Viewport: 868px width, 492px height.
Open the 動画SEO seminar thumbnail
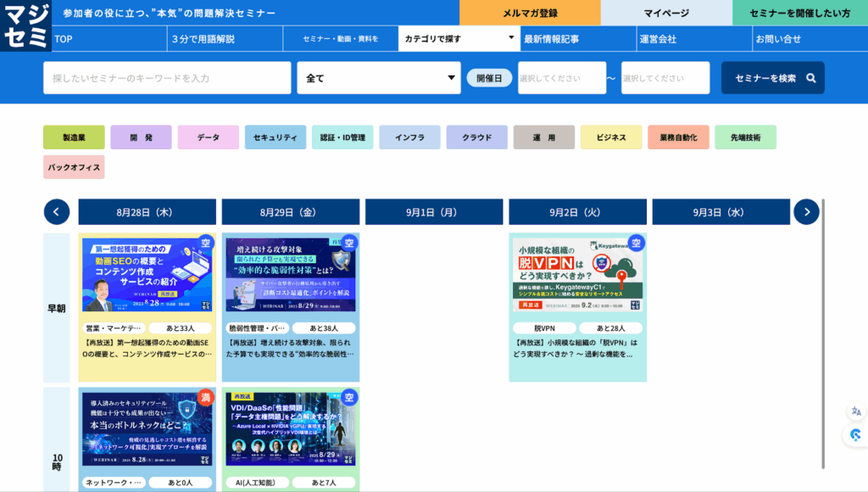147,275
